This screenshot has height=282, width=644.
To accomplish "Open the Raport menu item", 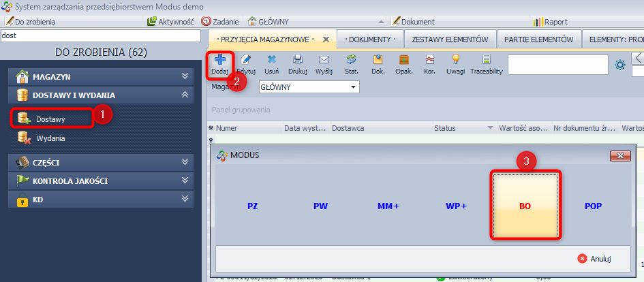I will click(550, 22).
